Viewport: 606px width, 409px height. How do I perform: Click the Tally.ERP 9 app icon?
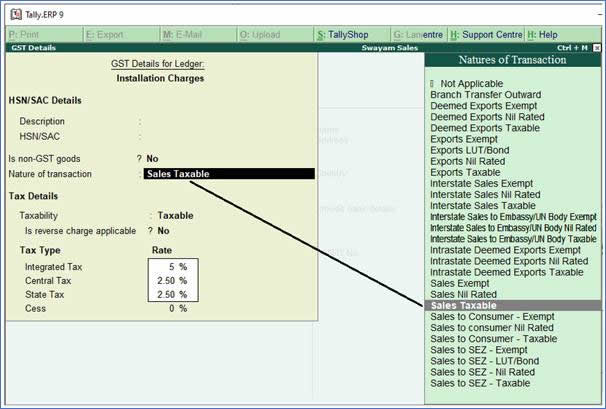pos(16,15)
